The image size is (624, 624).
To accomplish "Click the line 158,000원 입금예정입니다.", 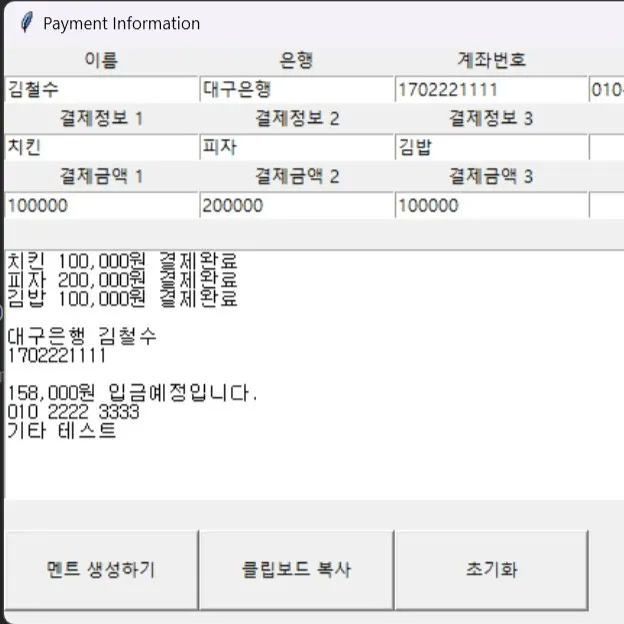I will (133, 393).
